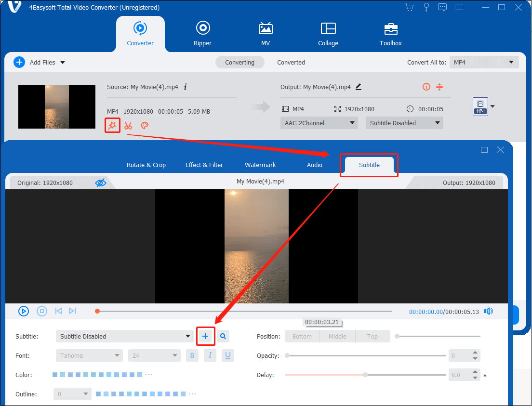This screenshot has height=406, width=532.
Task: Switch to the Ripper tab
Action: (x=202, y=34)
